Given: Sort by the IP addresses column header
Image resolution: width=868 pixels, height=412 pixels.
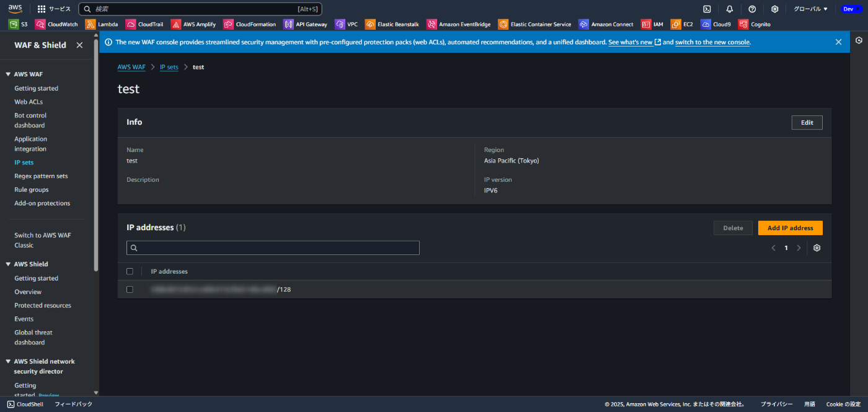Looking at the screenshot, I should click(x=169, y=271).
